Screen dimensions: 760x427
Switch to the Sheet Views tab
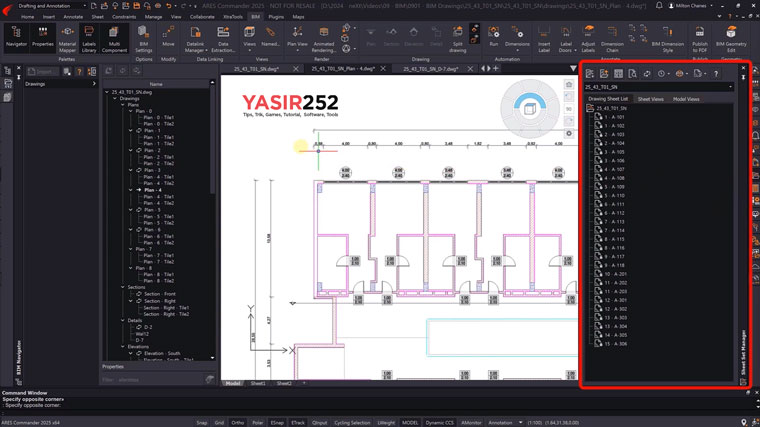(x=650, y=99)
